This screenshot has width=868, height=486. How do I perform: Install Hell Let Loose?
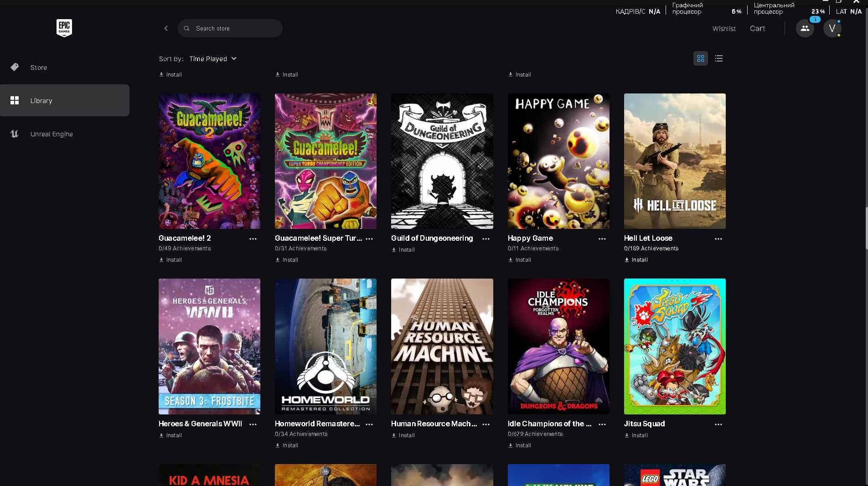pos(636,260)
